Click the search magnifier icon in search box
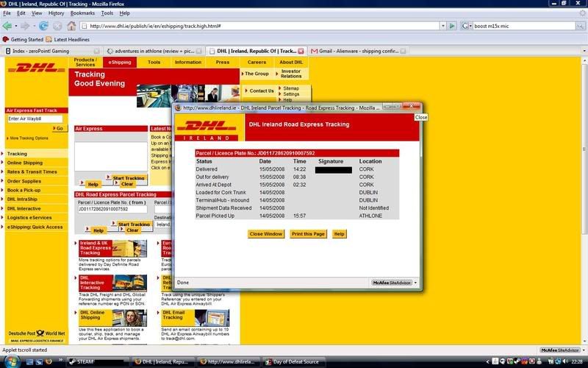588x368 pixels. pos(580,26)
